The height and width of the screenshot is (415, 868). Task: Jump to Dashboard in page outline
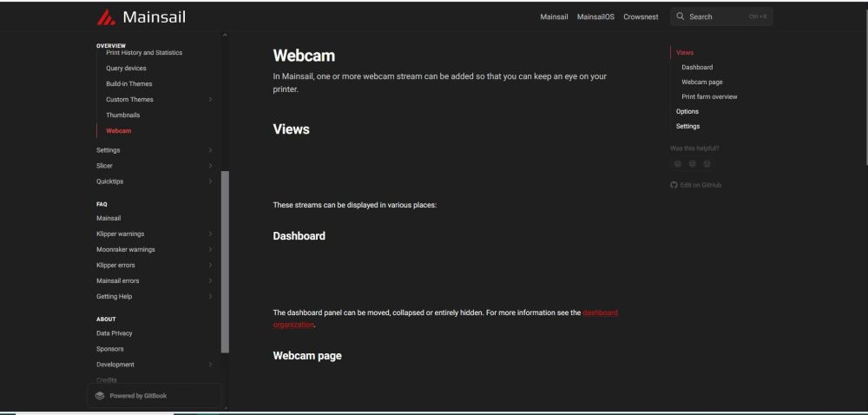[697, 67]
